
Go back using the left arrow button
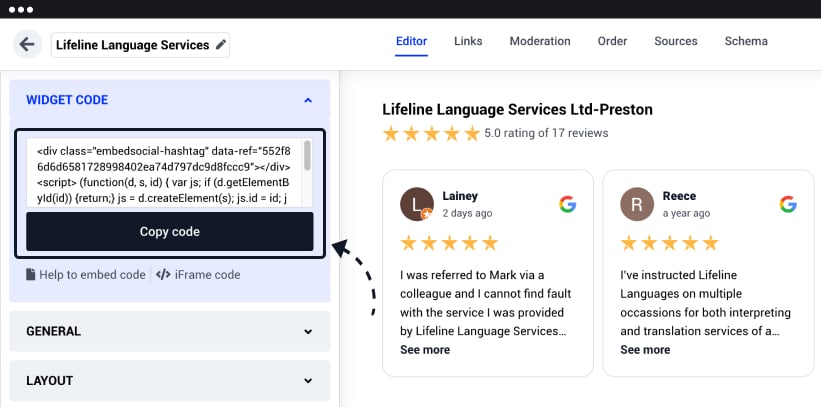coord(27,45)
